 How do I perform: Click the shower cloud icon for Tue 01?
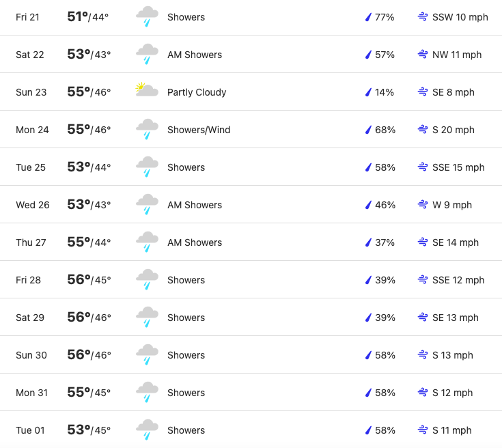[147, 430]
